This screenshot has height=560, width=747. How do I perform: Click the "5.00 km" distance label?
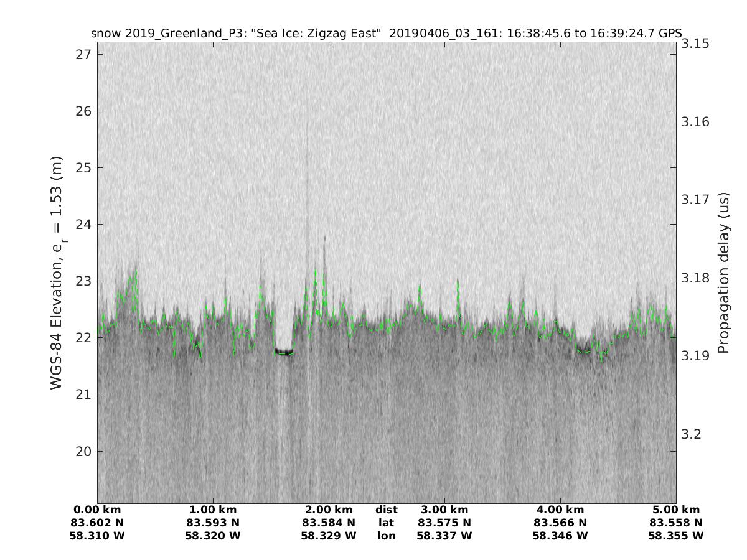(675, 510)
